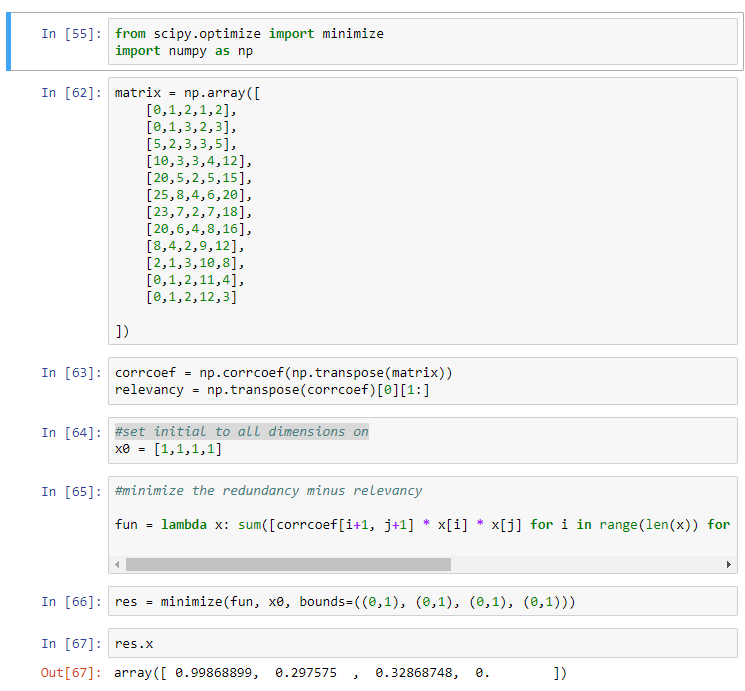The width and height of the screenshot is (745, 691).
Task: Click the Out[67] output prompt
Action: [71, 673]
